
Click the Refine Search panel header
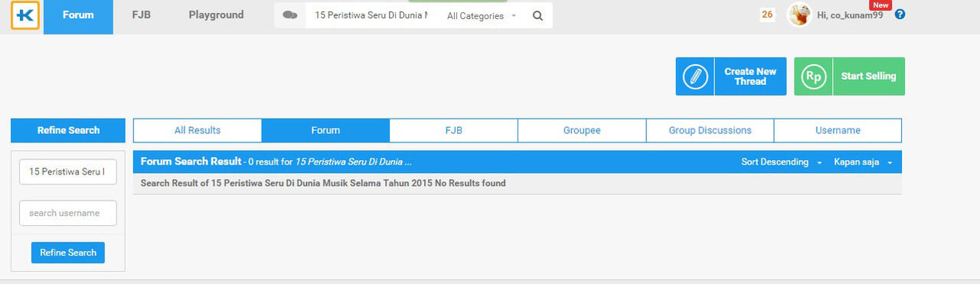click(68, 130)
